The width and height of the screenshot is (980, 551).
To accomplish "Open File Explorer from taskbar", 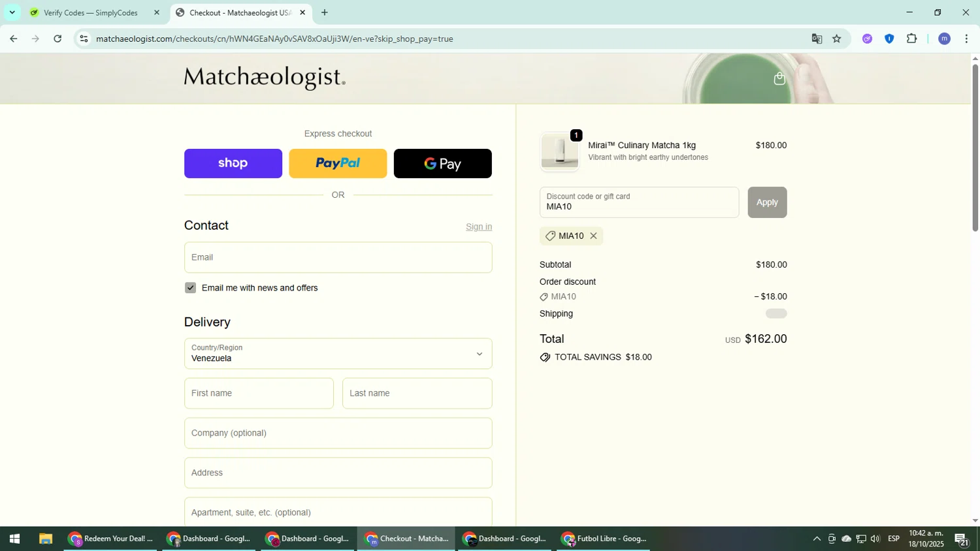I will coord(45,539).
